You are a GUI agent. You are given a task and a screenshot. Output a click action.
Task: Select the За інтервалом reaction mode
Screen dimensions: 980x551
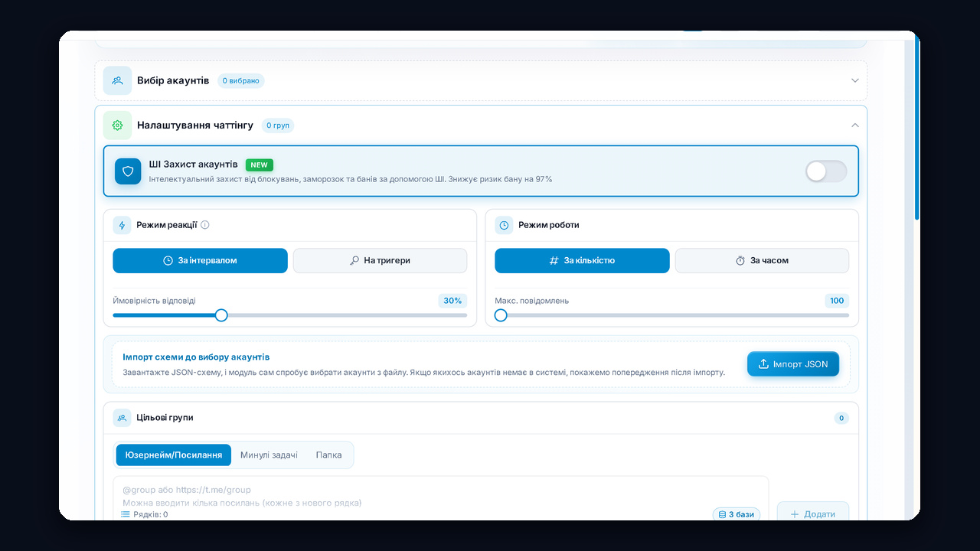click(200, 260)
